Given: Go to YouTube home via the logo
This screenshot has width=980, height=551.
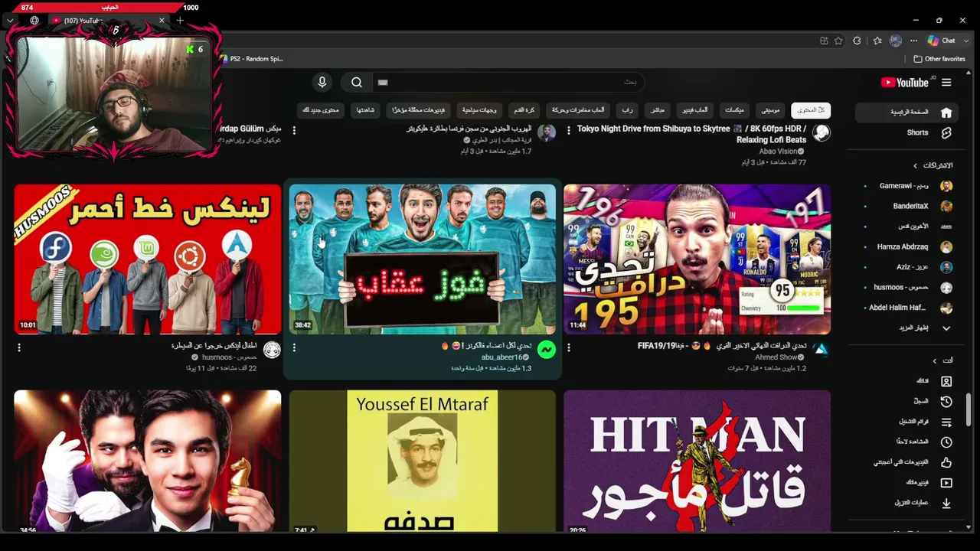Looking at the screenshot, I should (904, 83).
